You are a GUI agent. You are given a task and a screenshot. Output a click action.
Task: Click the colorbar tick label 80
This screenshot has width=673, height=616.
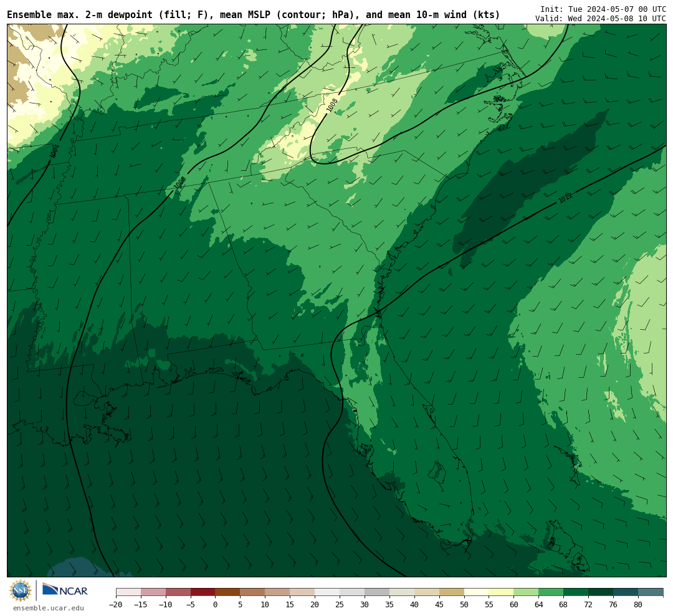point(639,604)
